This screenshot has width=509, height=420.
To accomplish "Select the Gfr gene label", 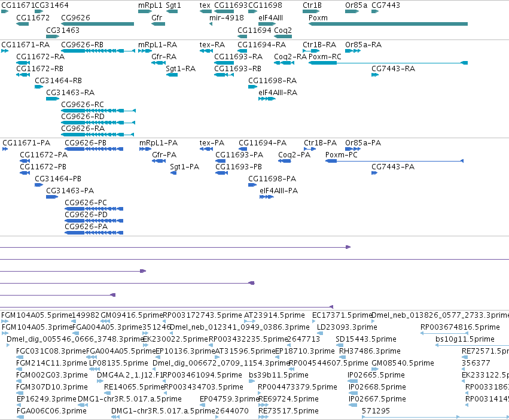I will [157, 17].
